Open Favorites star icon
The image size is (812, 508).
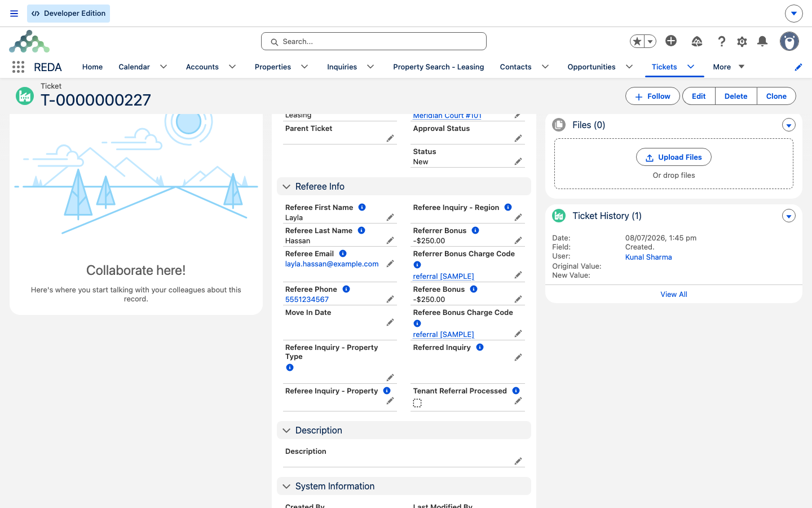[x=637, y=41]
